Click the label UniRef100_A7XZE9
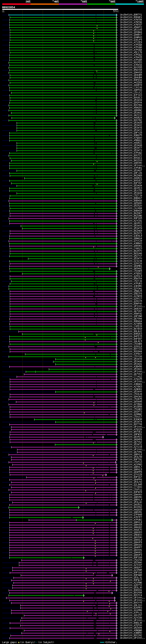This screenshot has width=146, height=644. tap(131, 42)
